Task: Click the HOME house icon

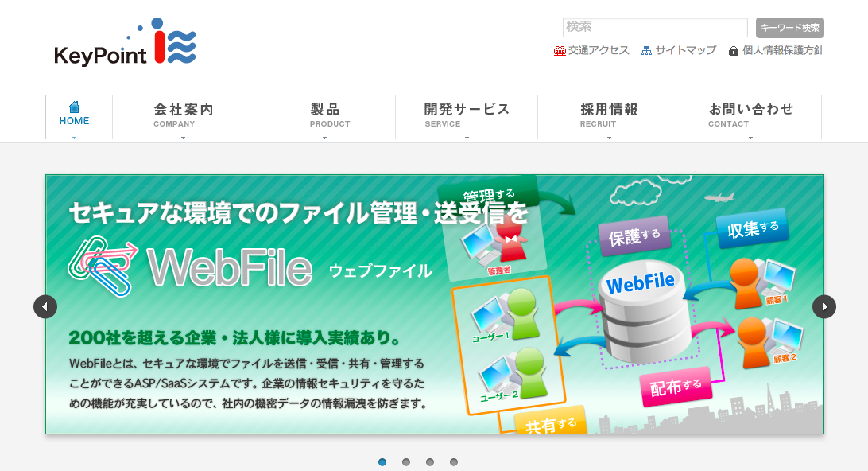Action: coord(74,107)
